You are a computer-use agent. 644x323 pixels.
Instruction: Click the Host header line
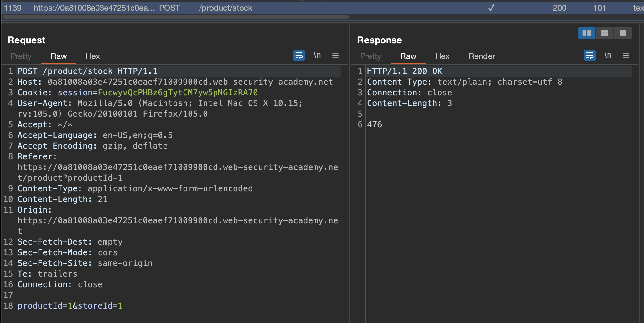click(175, 82)
